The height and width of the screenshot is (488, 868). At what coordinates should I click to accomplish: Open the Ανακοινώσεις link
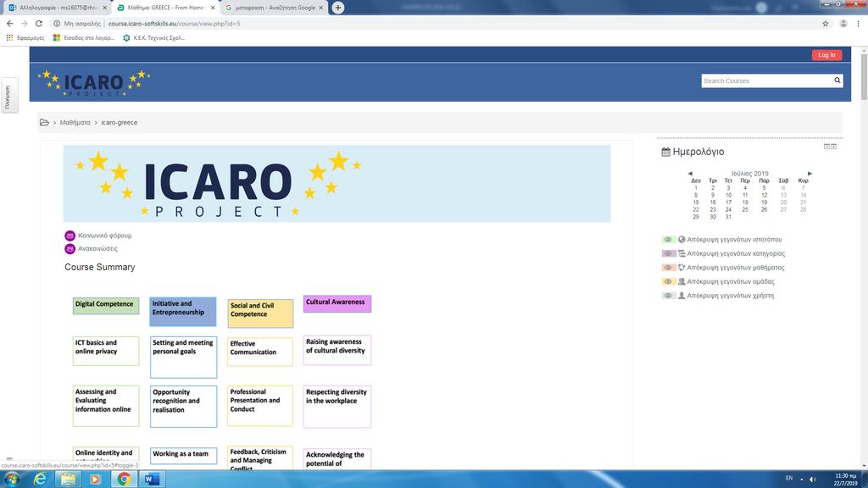click(97, 249)
